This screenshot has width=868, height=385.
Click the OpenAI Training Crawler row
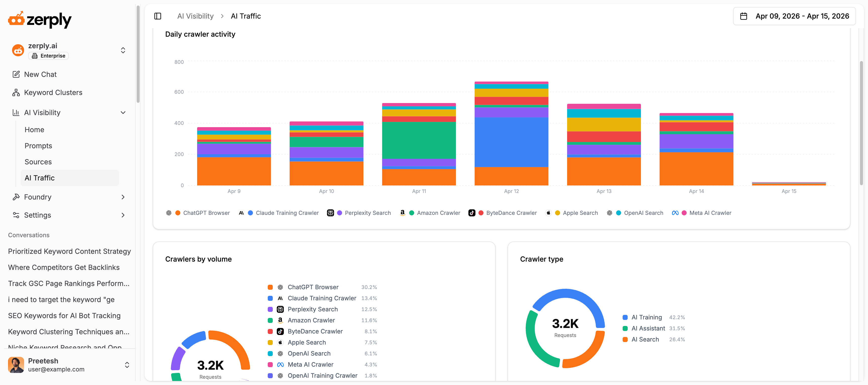[322, 375]
